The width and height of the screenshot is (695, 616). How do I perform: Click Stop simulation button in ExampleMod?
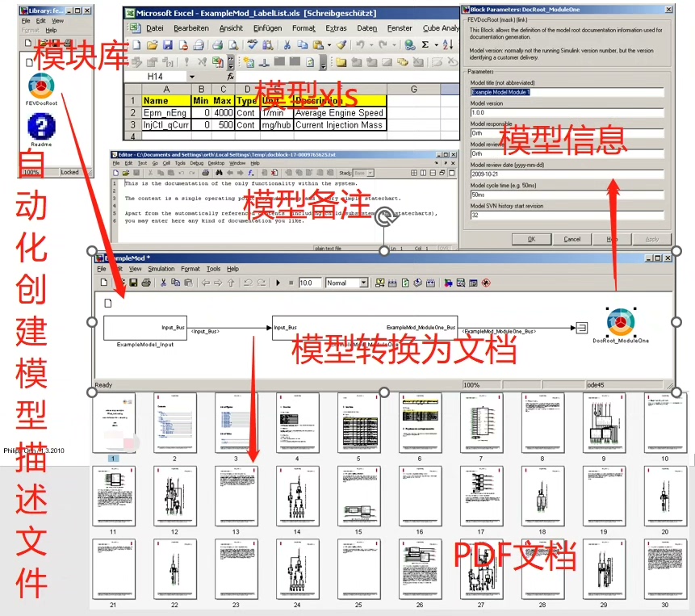pyautogui.click(x=291, y=283)
